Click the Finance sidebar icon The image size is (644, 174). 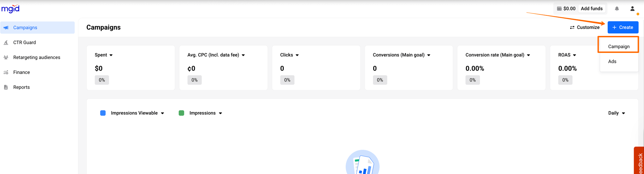[x=6, y=72]
